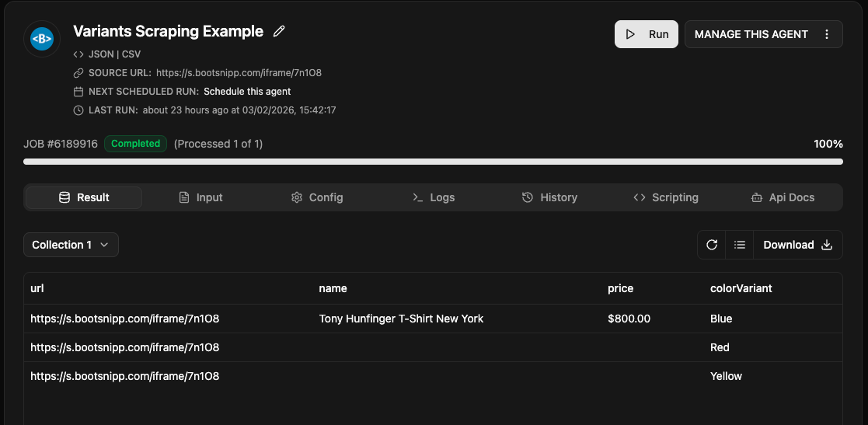Click the Schedule this agent link
868x425 pixels.
pos(247,92)
